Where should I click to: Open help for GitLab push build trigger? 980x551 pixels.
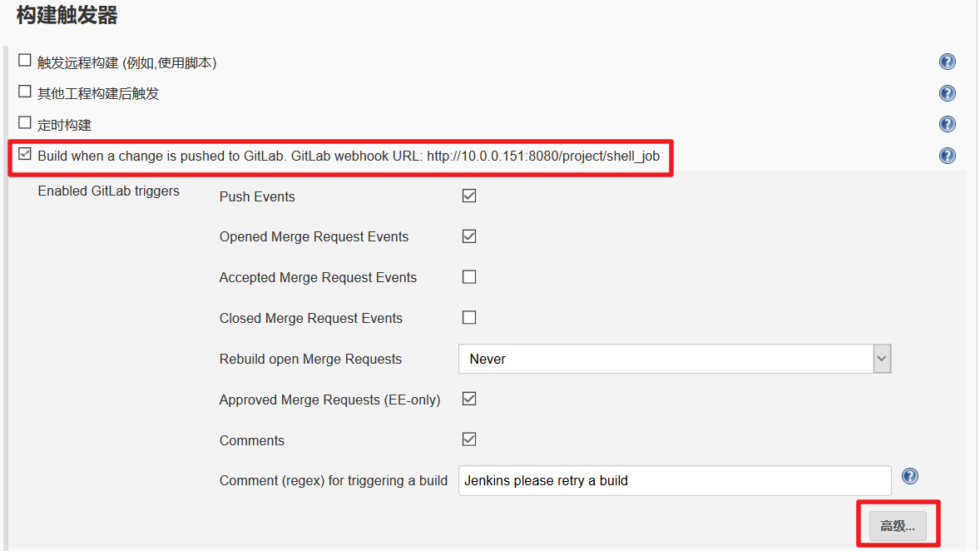(x=947, y=156)
